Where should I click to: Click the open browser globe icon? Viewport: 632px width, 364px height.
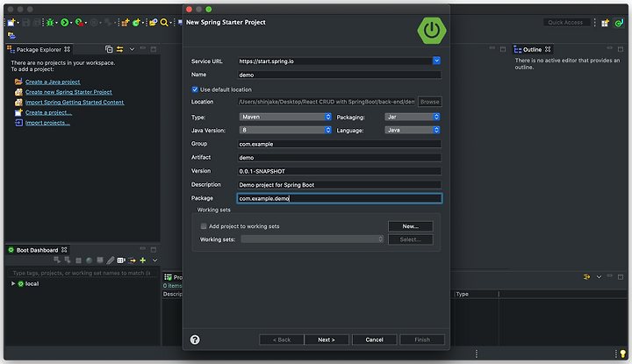[89, 261]
